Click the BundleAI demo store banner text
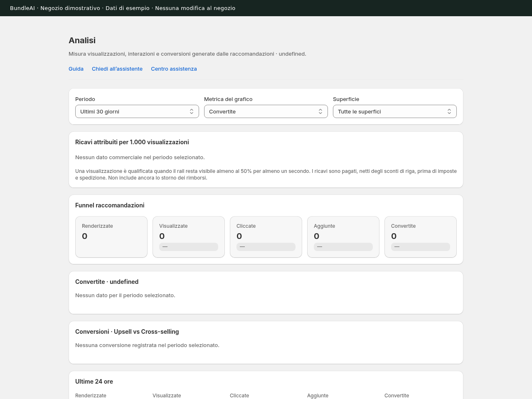532x399 pixels. pyautogui.click(x=123, y=8)
